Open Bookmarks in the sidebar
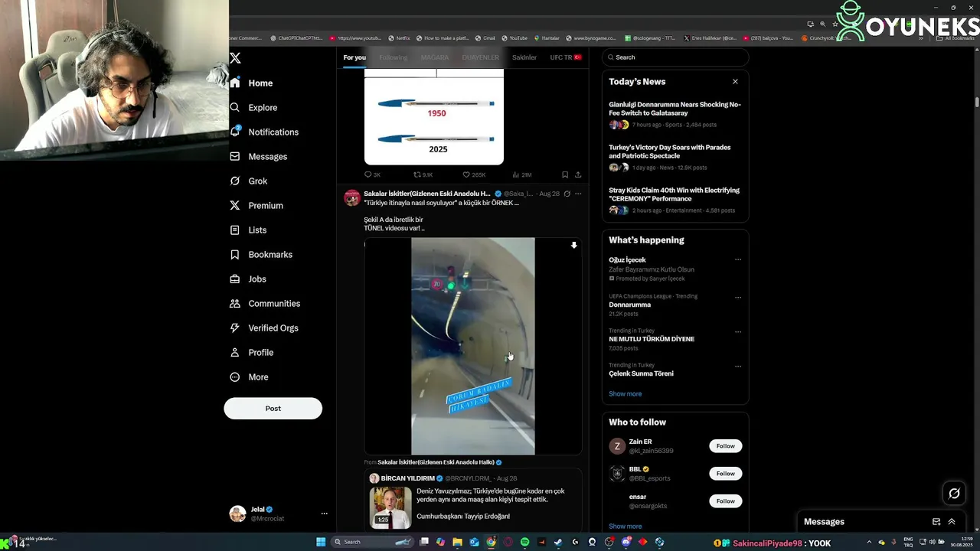Screen dimensions: 980x551 261,255
